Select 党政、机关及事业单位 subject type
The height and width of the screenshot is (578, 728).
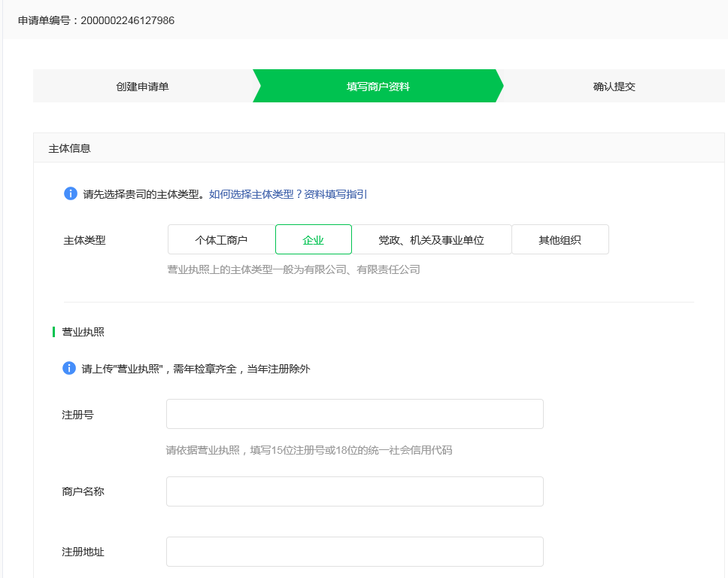tap(431, 240)
